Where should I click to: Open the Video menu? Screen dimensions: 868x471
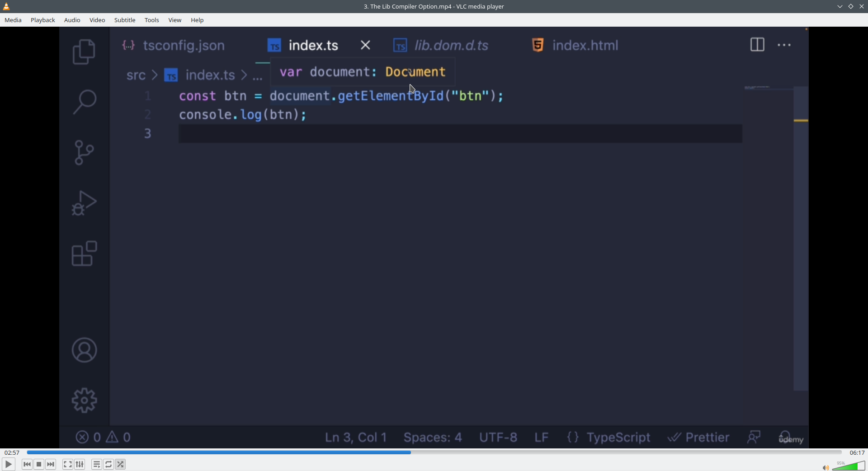(97, 20)
